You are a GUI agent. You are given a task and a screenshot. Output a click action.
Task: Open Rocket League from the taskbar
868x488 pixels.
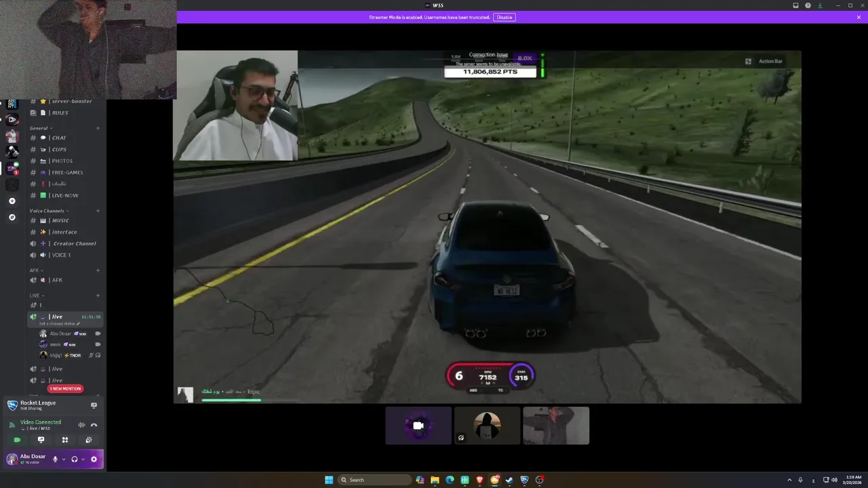point(524,480)
